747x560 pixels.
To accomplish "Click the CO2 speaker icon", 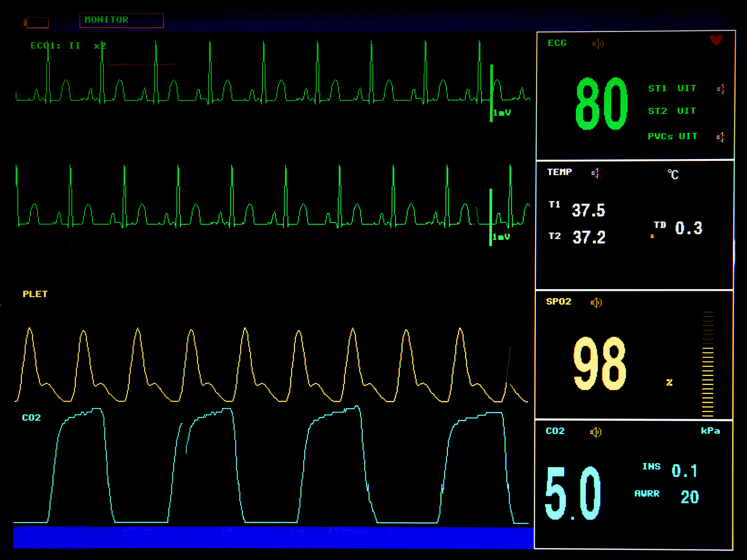I will 596,432.
